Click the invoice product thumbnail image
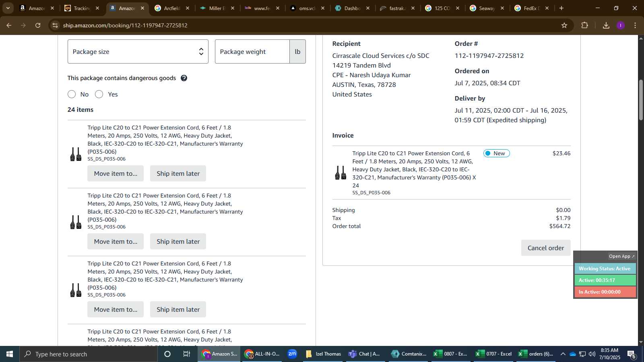This screenshot has height=362, width=644. pyautogui.click(x=341, y=173)
